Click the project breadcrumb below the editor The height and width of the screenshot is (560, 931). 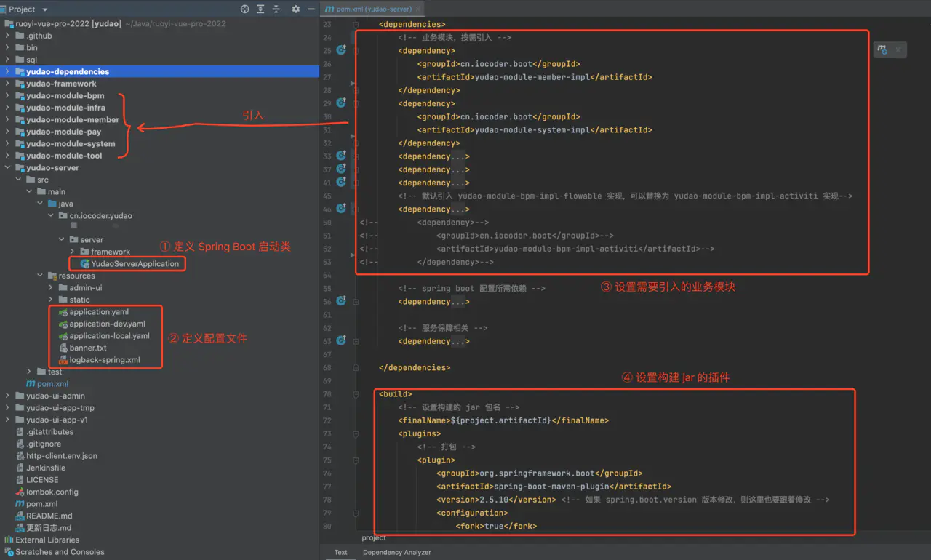(374, 537)
